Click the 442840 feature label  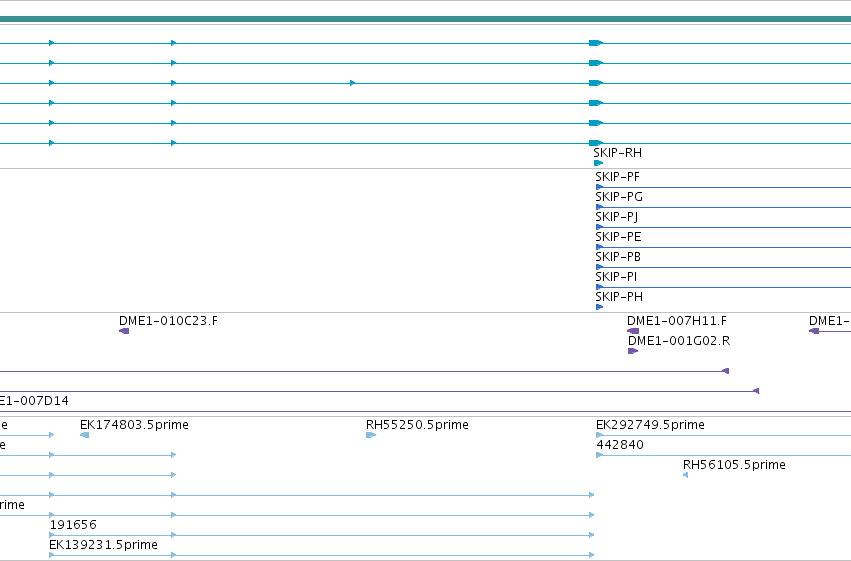click(620, 445)
